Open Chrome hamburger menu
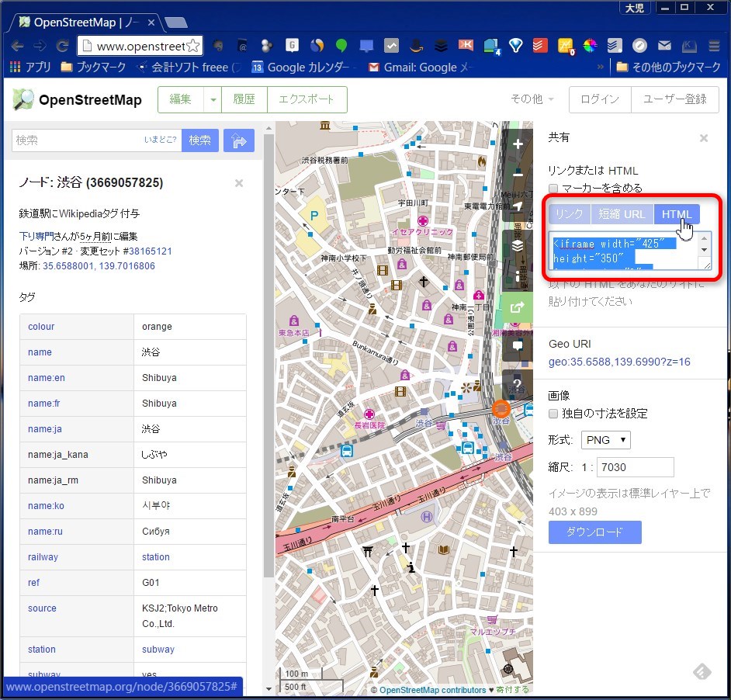Screen dimensions: 731x700 pyautogui.click(x=714, y=46)
